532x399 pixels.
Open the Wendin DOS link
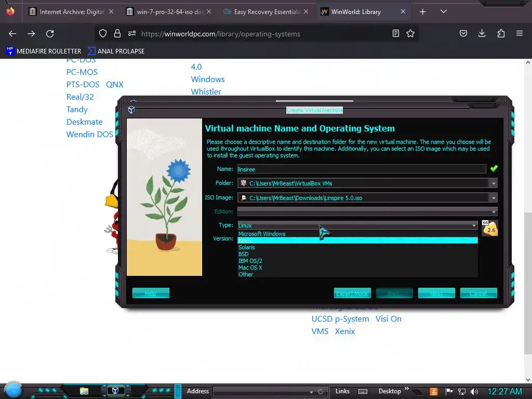(x=89, y=135)
